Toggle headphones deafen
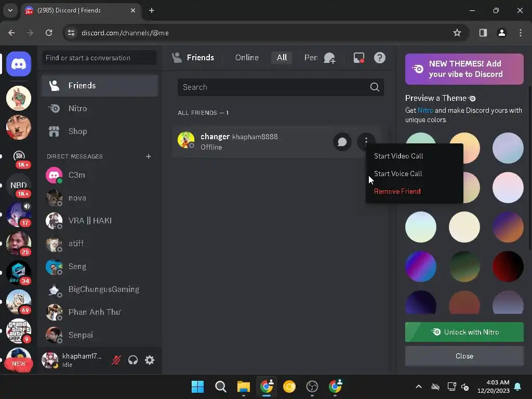 (x=133, y=360)
